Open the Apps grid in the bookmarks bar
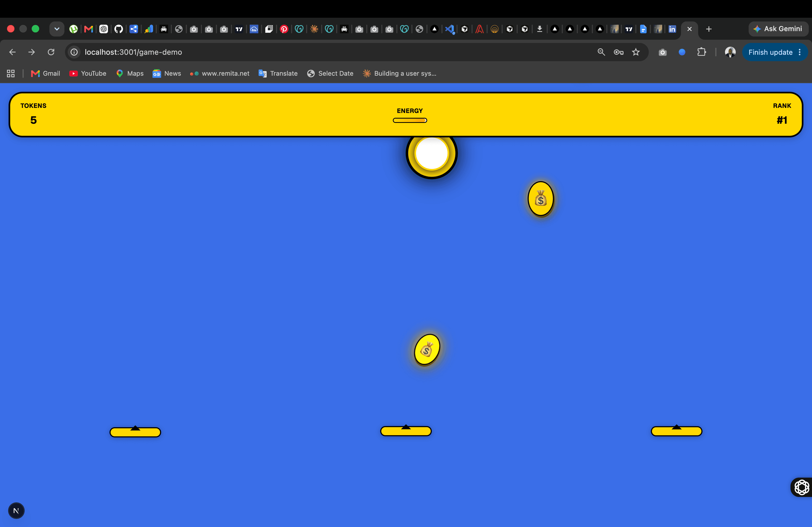Screen dimensions: 812x527 pos(10,73)
